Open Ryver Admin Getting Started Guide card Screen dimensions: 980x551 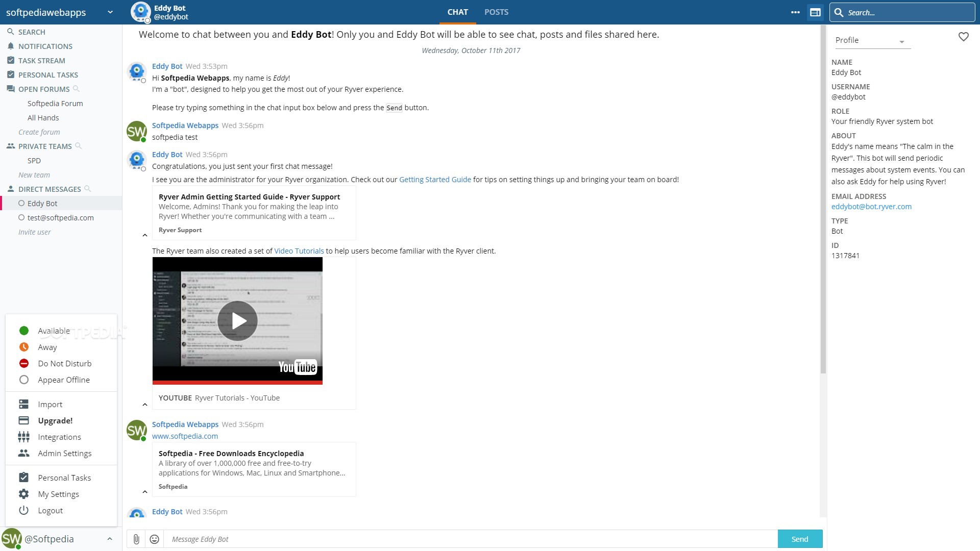[x=254, y=213]
